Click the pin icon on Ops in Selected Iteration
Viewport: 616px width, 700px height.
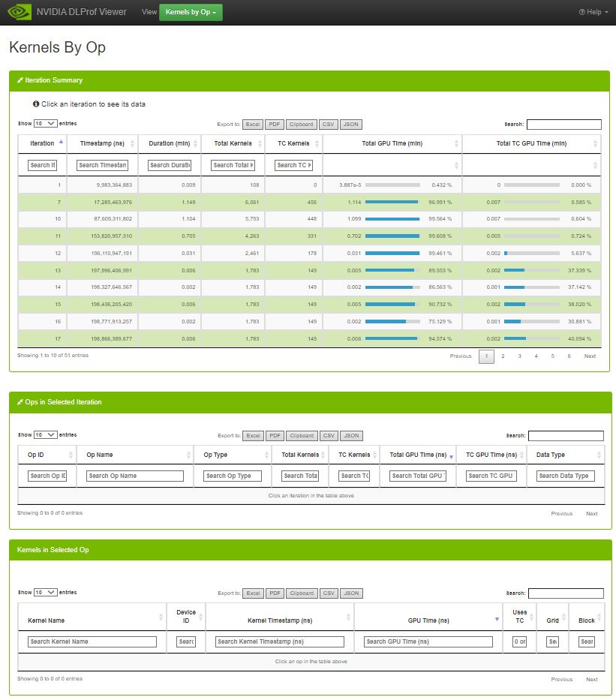click(20, 402)
